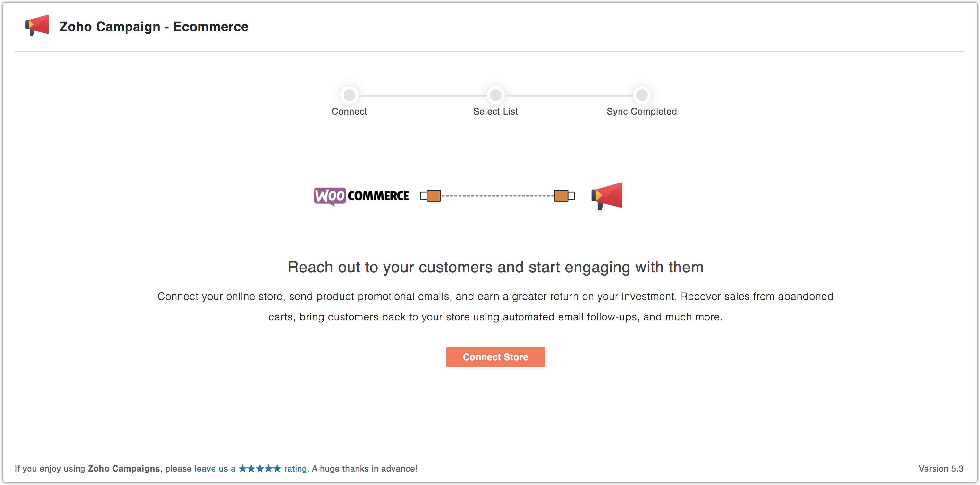Screen dimensions: 980x485
Task: Click the Sync Completed step label
Action: click(x=642, y=111)
